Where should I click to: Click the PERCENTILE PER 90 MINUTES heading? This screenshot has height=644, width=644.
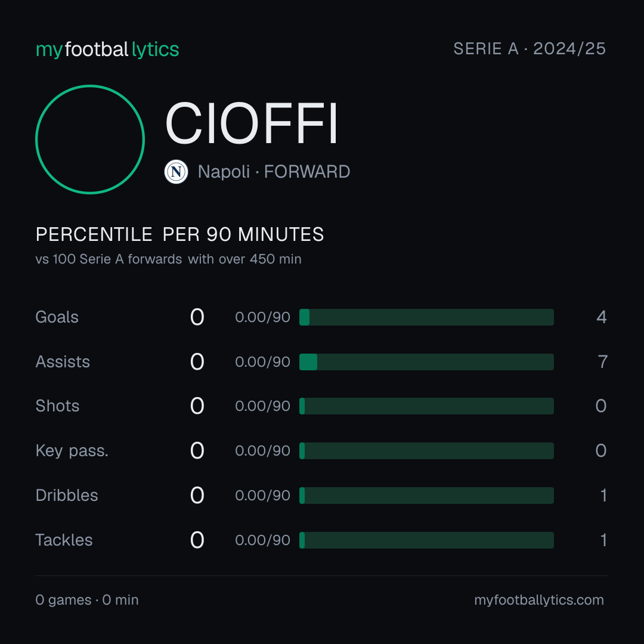click(x=180, y=234)
